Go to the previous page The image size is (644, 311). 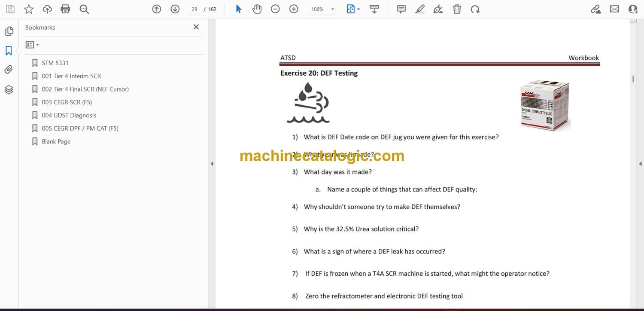157,9
